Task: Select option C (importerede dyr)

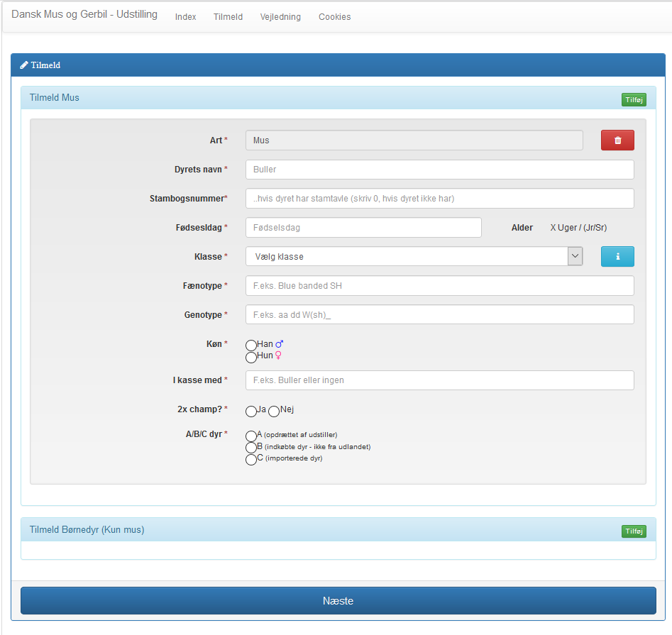Action: (251, 460)
